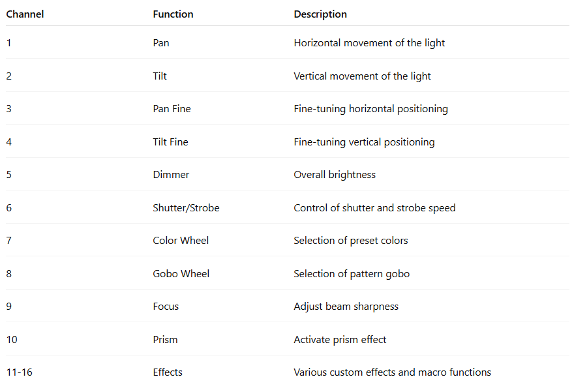
Task: Click the Shutter/Strobe cell
Action: click(186, 207)
